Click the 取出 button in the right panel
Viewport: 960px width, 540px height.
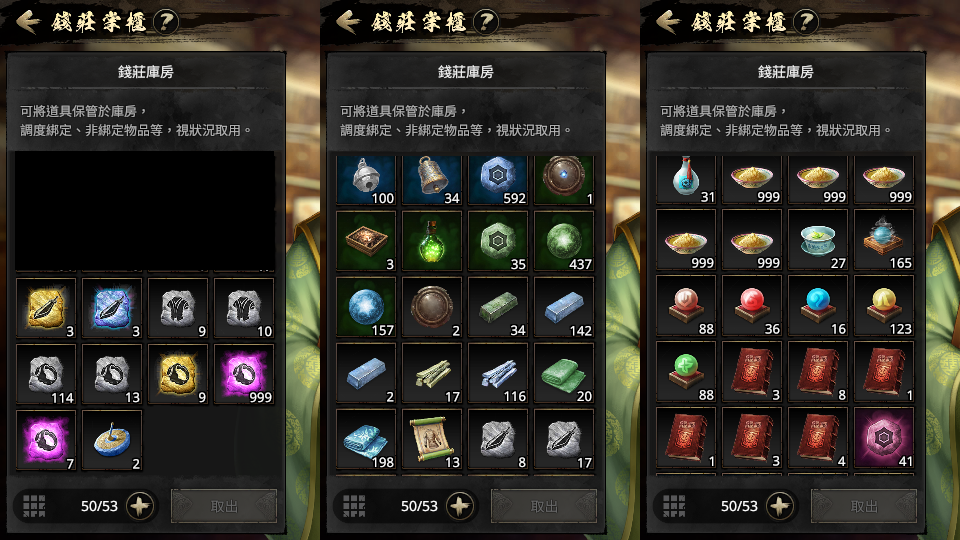point(864,506)
